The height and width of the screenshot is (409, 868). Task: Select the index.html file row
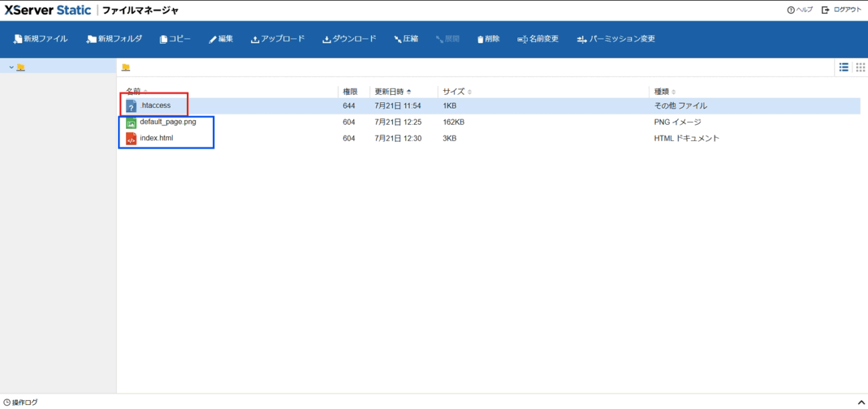pyautogui.click(x=156, y=138)
